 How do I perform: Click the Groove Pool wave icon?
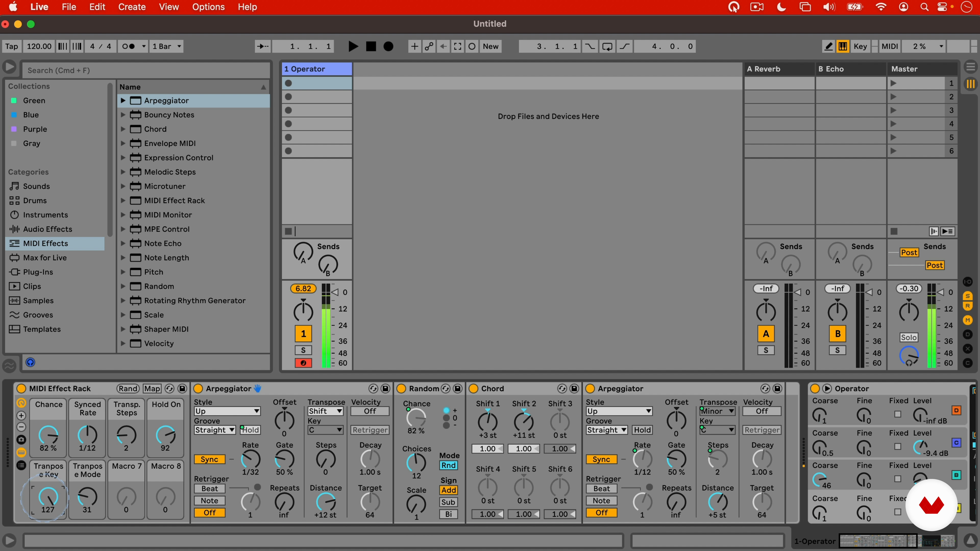click(x=9, y=366)
